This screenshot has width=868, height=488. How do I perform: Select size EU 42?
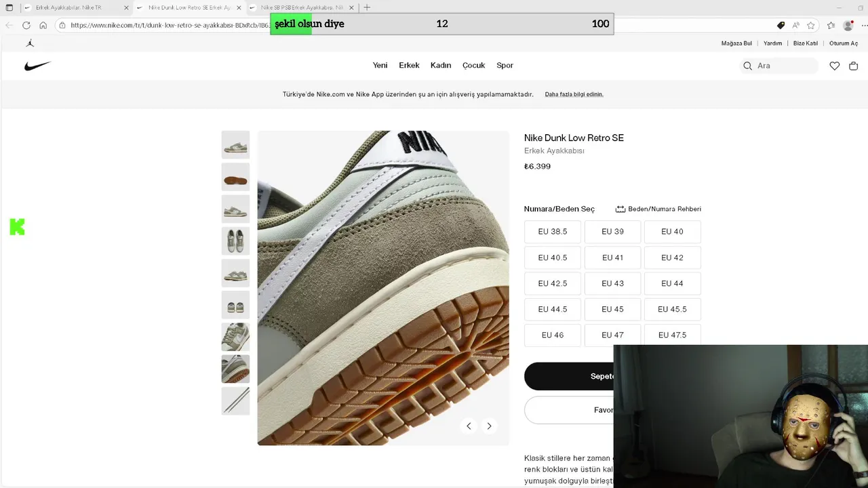672,258
